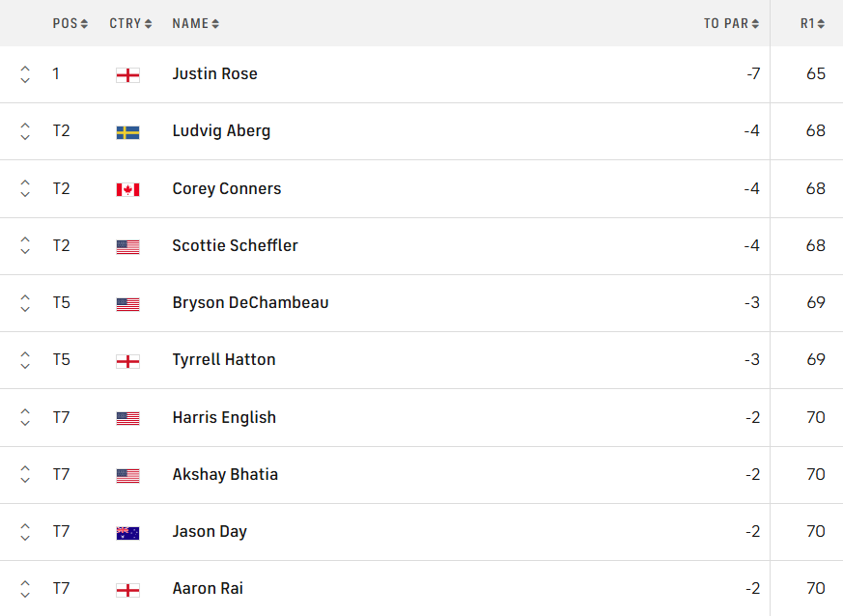
Task: Click USA flag next to Scottie Scheffler
Action: 127,246
